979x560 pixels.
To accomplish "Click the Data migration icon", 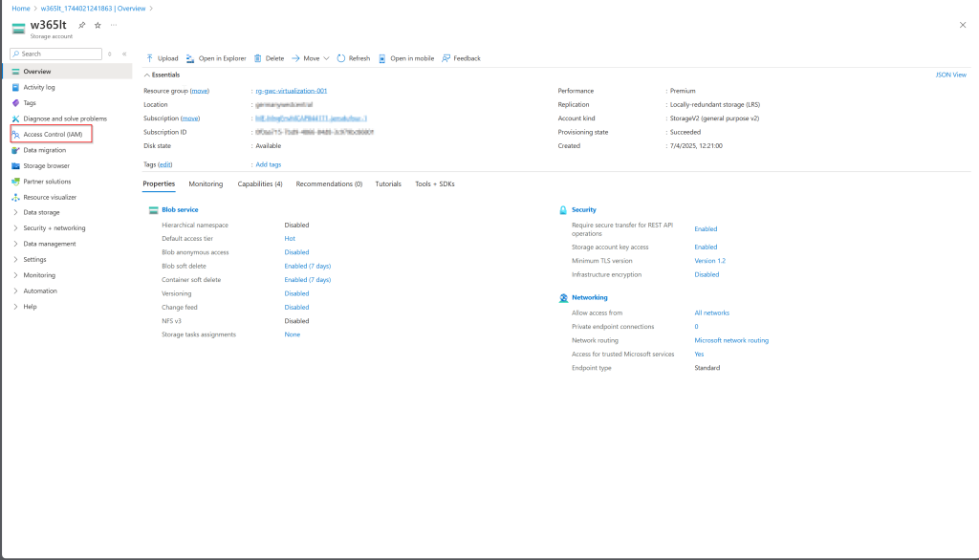I will coord(15,150).
